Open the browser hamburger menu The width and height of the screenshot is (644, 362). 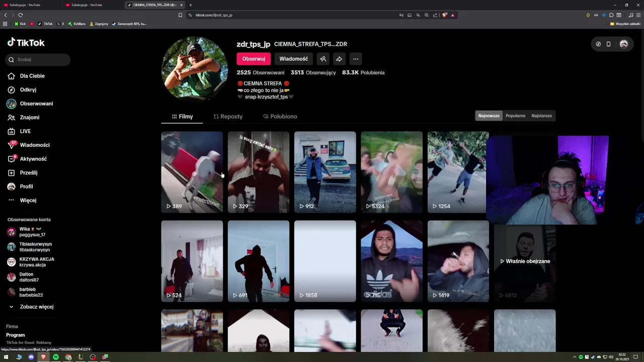tap(638, 15)
